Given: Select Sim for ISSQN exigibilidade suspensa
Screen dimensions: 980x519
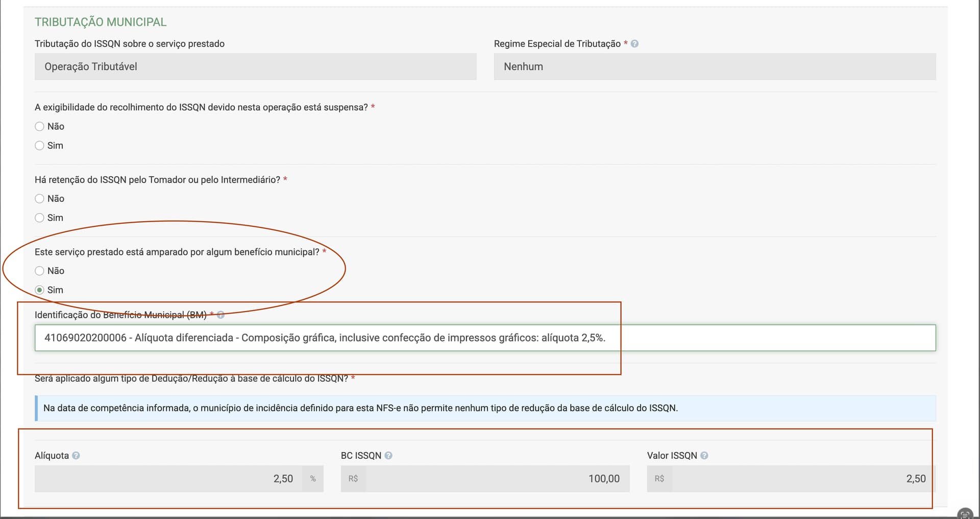Looking at the screenshot, I should [39, 146].
